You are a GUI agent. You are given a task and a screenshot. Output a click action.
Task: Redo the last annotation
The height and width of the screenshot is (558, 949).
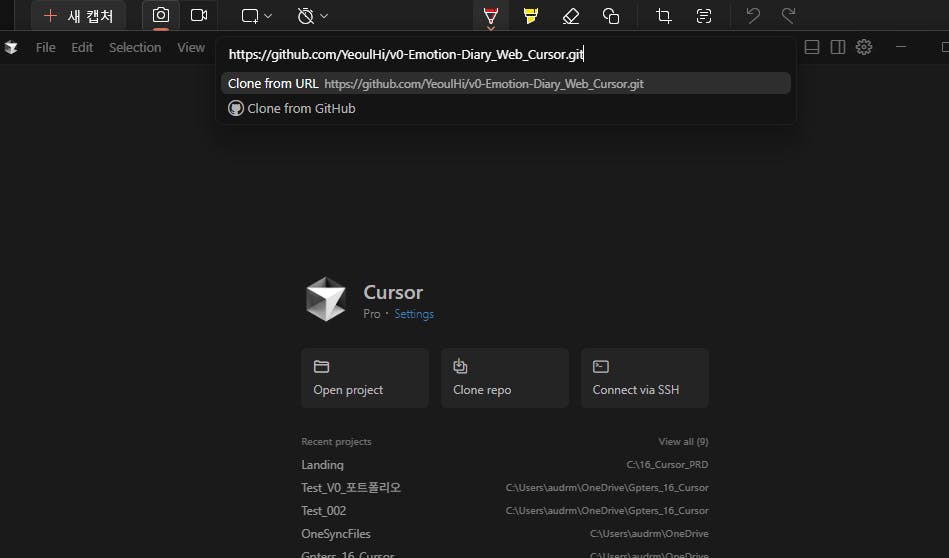point(788,16)
